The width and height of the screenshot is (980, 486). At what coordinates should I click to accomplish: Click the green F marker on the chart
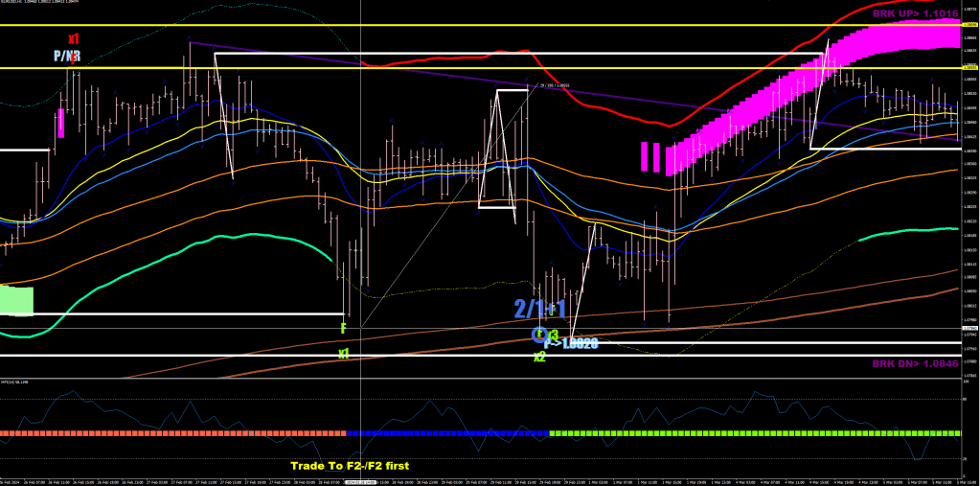point(342,328)
